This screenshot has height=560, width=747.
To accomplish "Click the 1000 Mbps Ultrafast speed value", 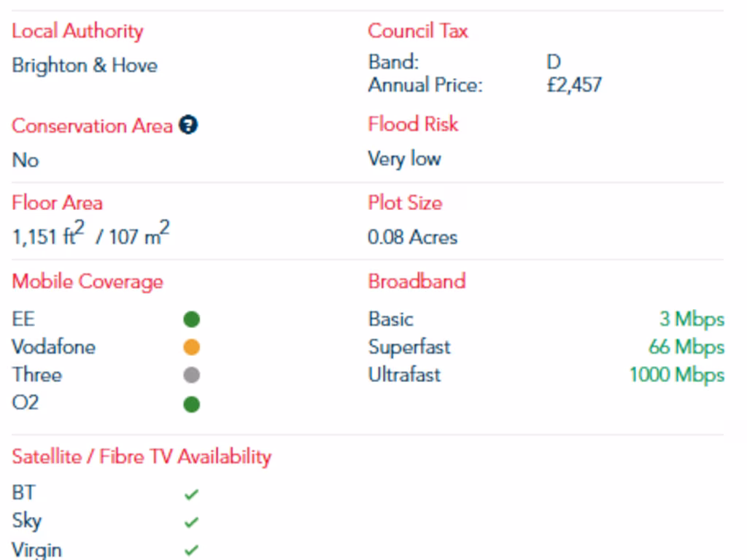I will 677,376.
